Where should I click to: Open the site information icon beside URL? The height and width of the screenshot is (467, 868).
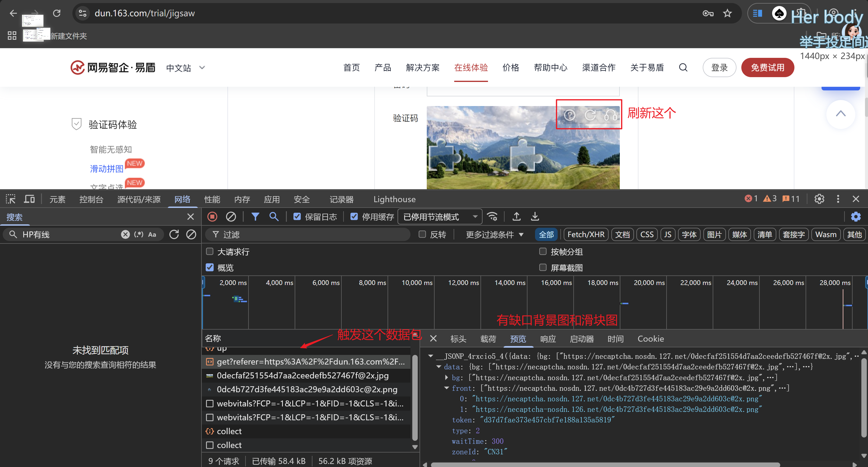click(x=83, y=13)
